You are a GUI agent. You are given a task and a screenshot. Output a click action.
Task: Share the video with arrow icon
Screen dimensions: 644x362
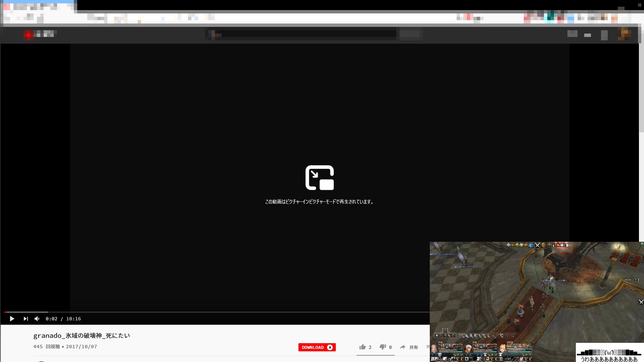[x=403, y=347]
